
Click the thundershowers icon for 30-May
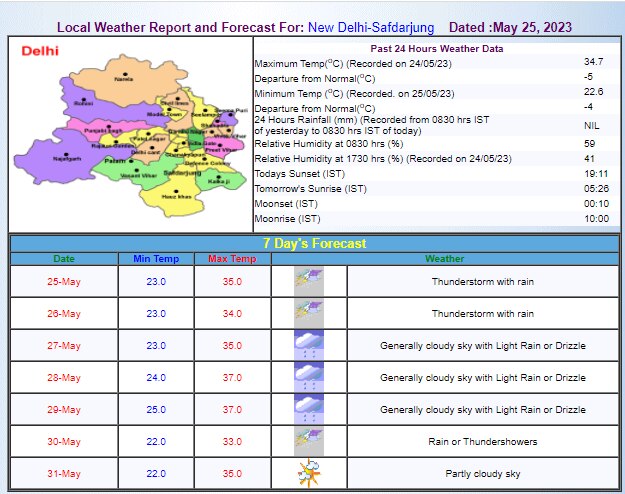[x=309, y=441]
